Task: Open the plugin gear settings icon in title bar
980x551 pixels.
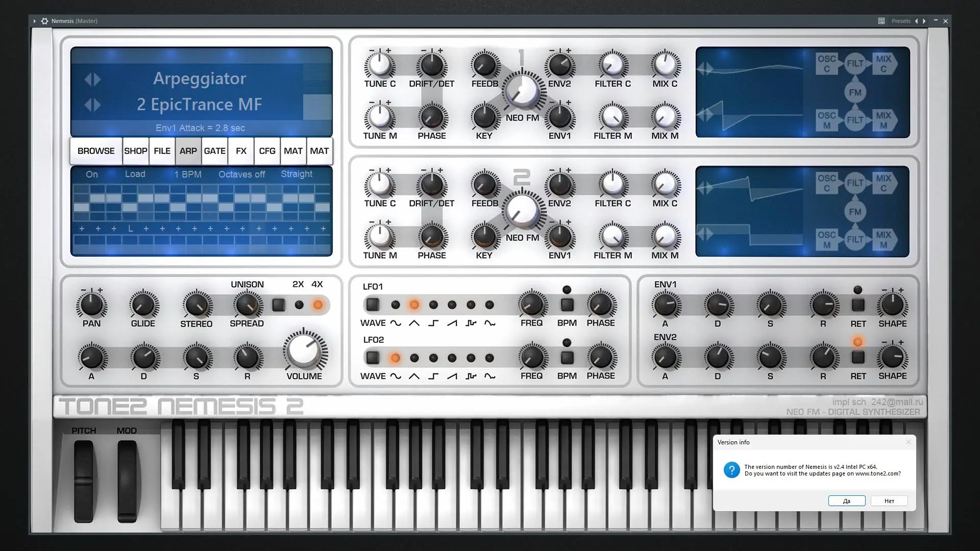Action: (x=44, y=21)
